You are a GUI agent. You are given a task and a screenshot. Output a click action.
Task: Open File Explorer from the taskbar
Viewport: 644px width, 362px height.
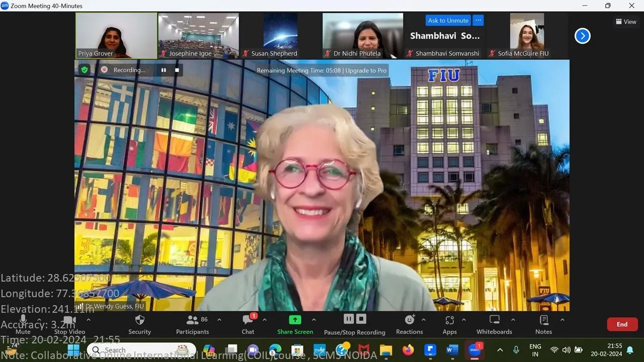coord(386,349)
